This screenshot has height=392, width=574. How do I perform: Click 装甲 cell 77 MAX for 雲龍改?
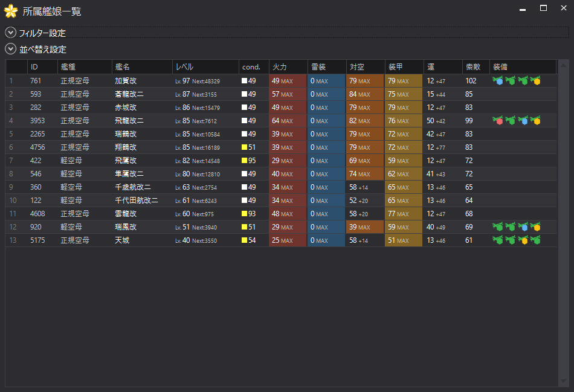(x=404, y=214)
